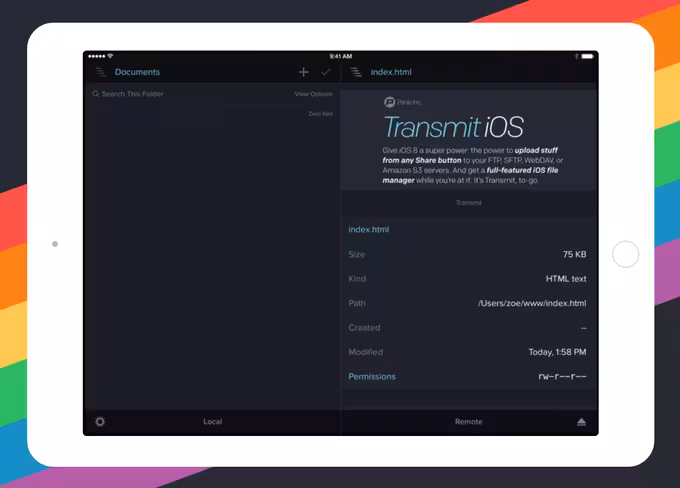Tap the Documents folder title
Image resolution: width=680 pixels, height=488 pixels.
pyautogui.click(x=137, y=72)
